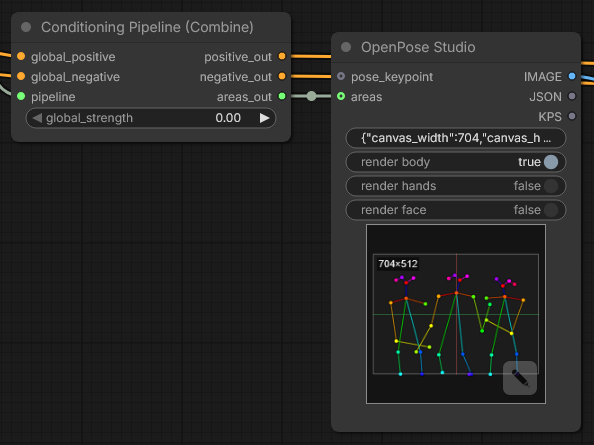Click the IMAGE output socket
The image size is (594, 445).
tap(572, 76)
